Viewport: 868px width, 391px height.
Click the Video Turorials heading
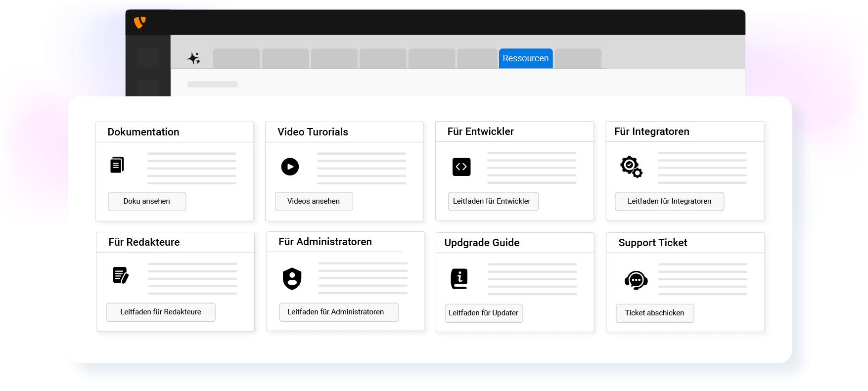(313, 132)
